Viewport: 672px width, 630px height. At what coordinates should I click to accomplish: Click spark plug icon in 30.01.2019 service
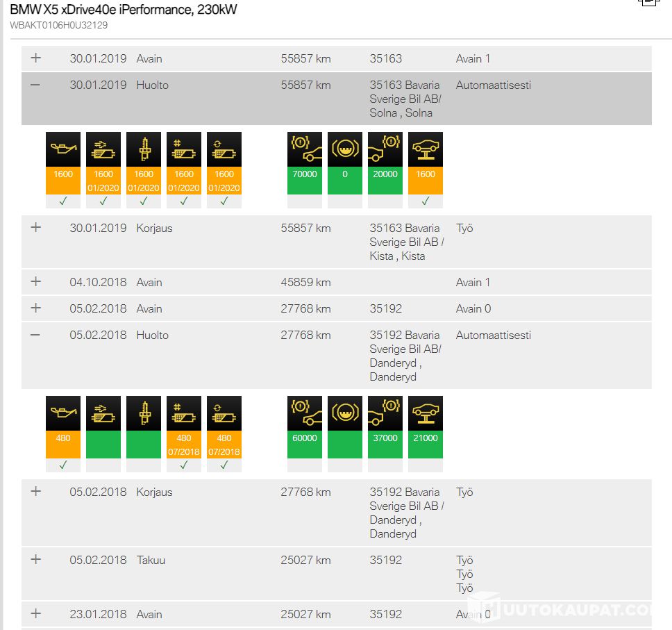coord(144,149)
